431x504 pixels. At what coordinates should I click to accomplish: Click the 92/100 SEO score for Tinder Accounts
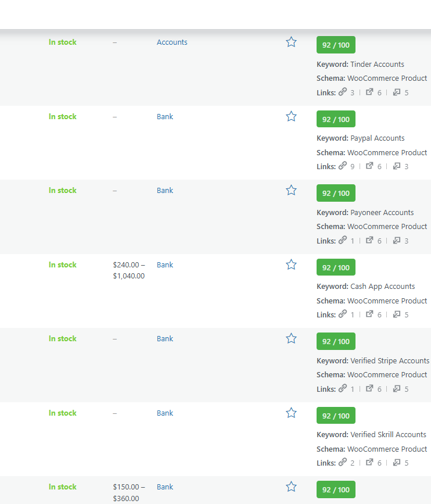click(336, 45)
